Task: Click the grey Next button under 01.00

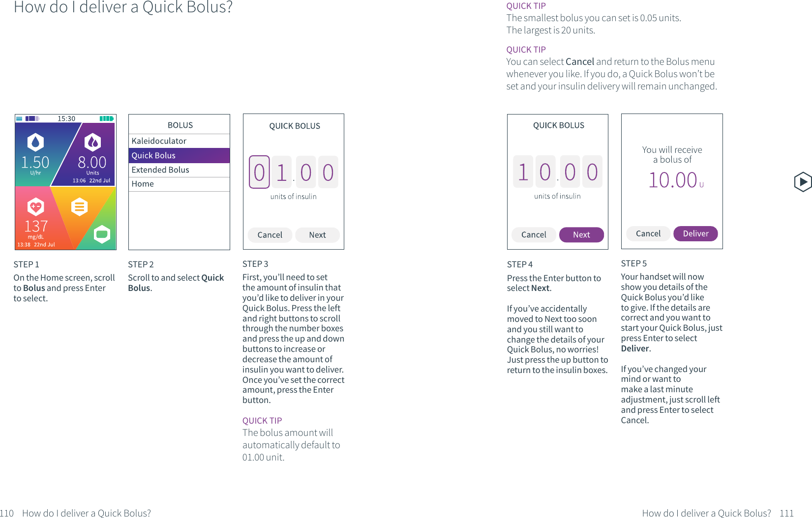Action: point(317,235)
